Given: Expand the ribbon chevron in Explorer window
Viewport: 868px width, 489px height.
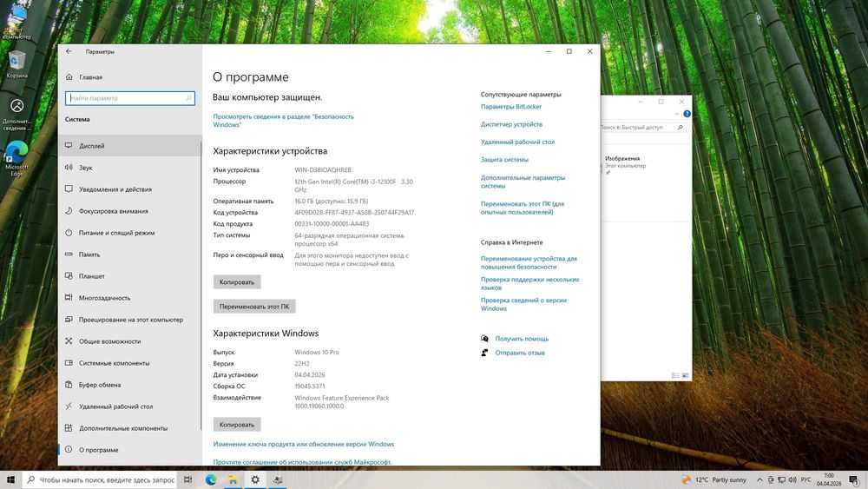Looking at the screenshot, I should point(676,114).
